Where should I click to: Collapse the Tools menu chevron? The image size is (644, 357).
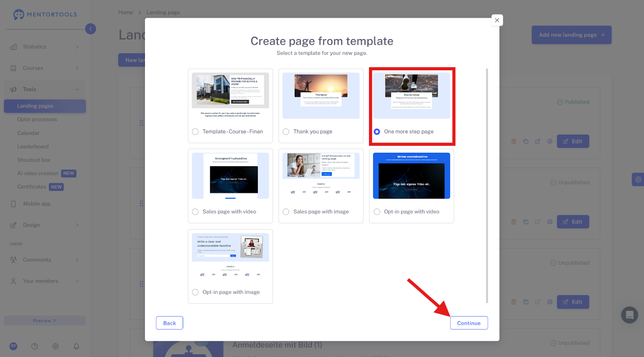click(77, 89)
